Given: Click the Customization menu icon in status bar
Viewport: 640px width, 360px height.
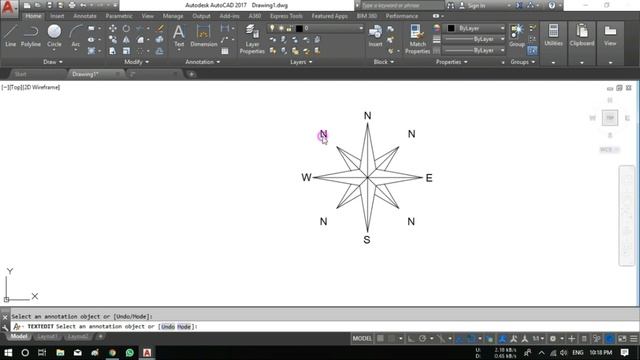Looking at the screenshot, I should click(633, 339).
